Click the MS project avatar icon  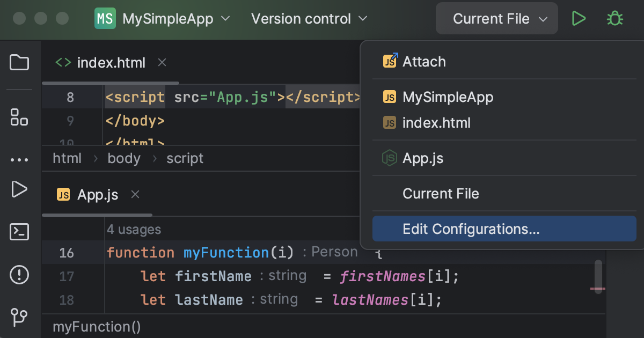105,18
